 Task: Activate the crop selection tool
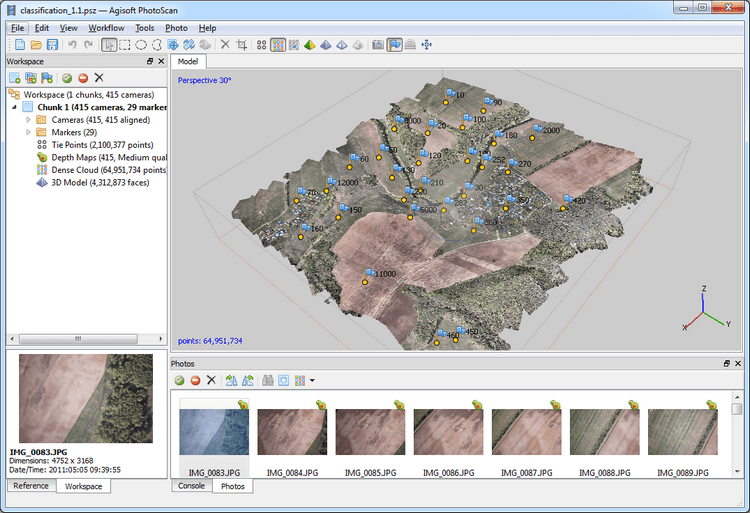click(242, 45)
